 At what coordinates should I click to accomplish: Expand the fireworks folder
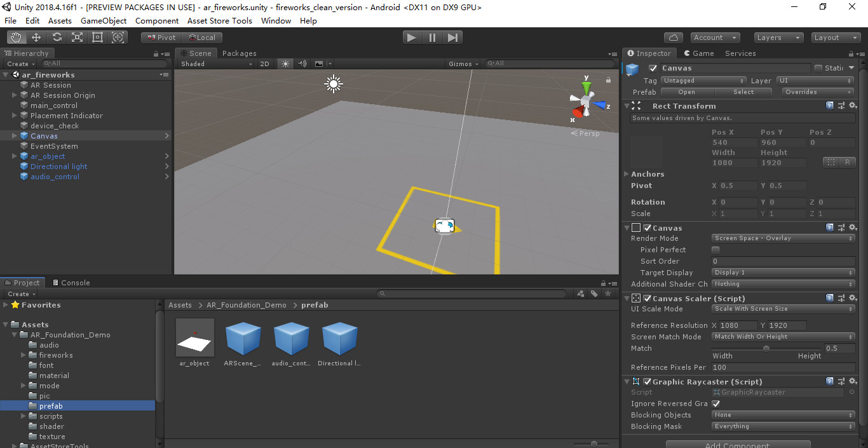(x=24, y=355)
